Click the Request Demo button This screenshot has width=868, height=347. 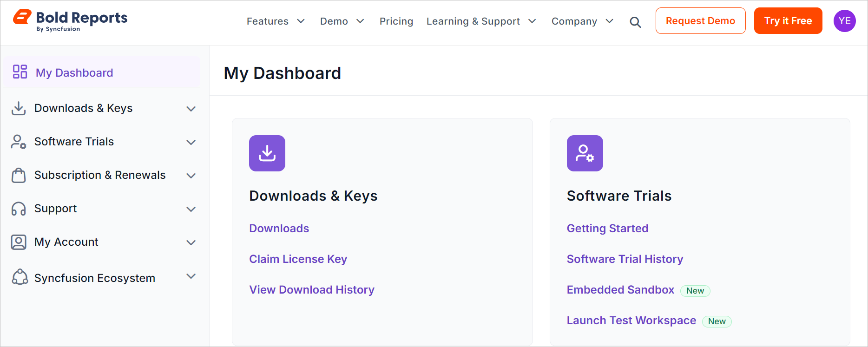(700, 21)
